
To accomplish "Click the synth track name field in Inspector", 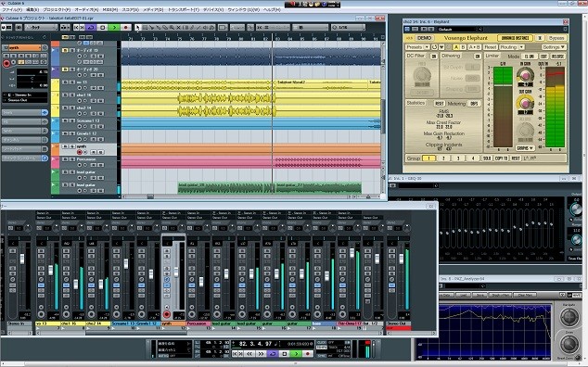I will pos(25,48).
